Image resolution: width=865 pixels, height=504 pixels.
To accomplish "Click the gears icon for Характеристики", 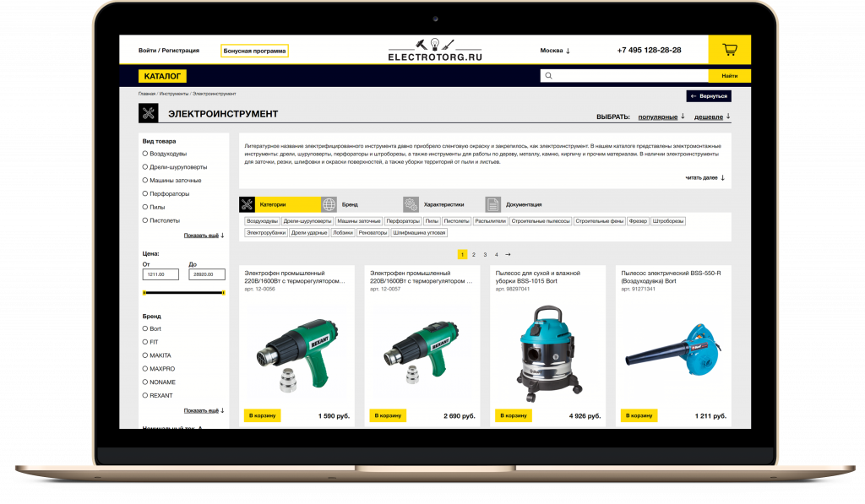I will (411, 204).
